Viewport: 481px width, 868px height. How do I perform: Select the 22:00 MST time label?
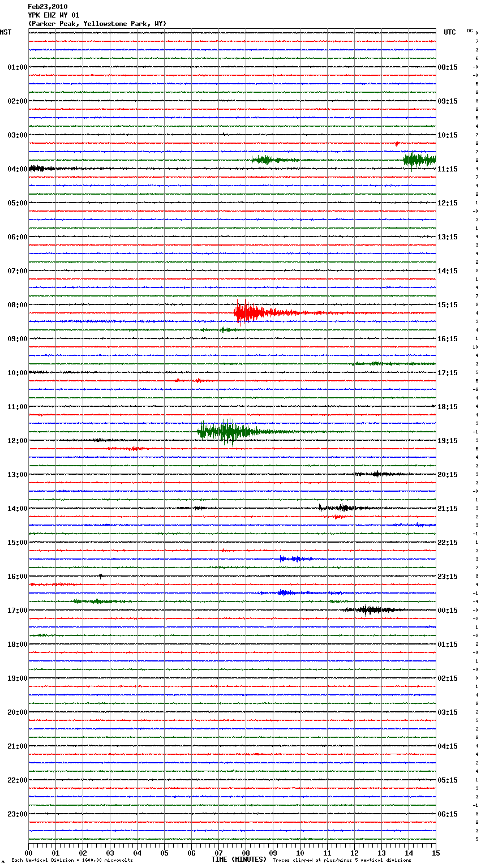coord(17,780)
